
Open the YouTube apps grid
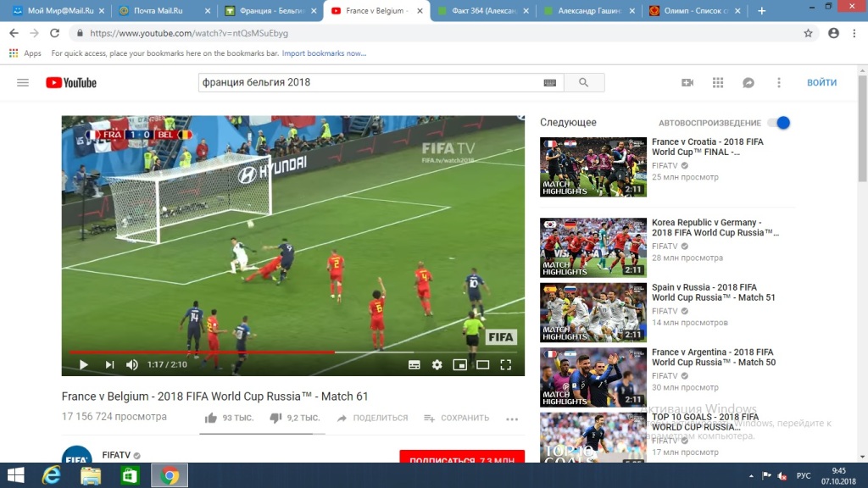click(x=718, y=82)
